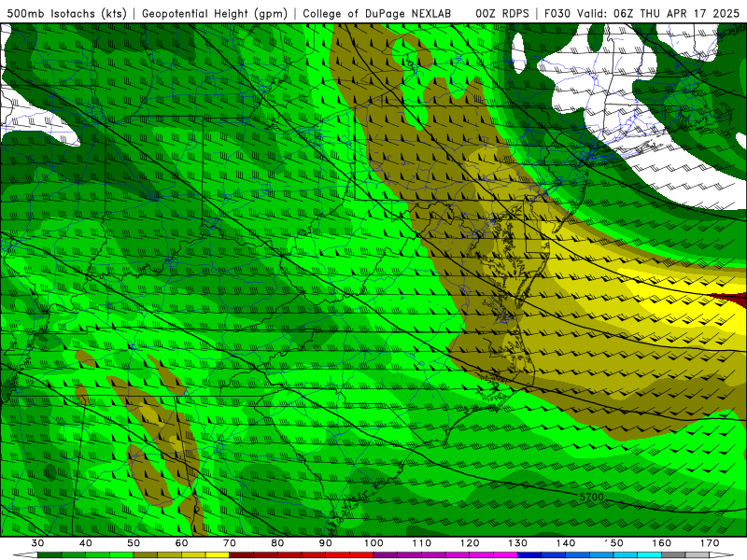Select the dark blue 130-135 kt legend swatch
747x560 pixels.
click(529, 555)
